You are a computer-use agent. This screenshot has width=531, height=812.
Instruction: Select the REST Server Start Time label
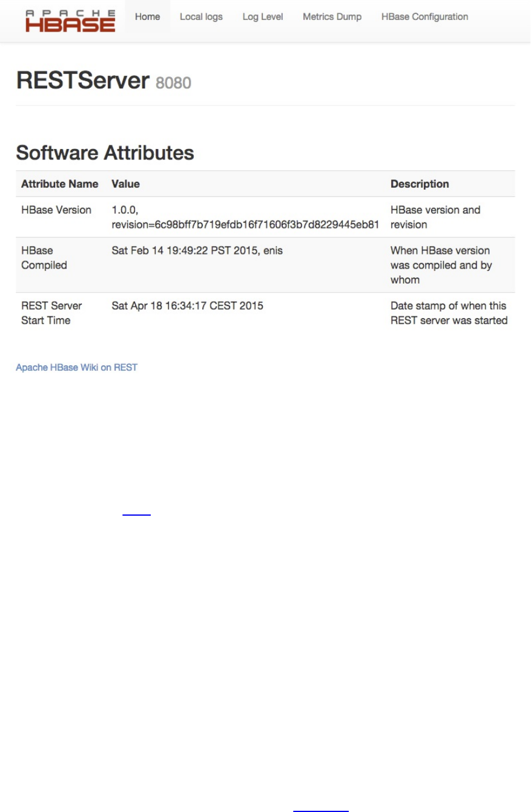(51, 313)
